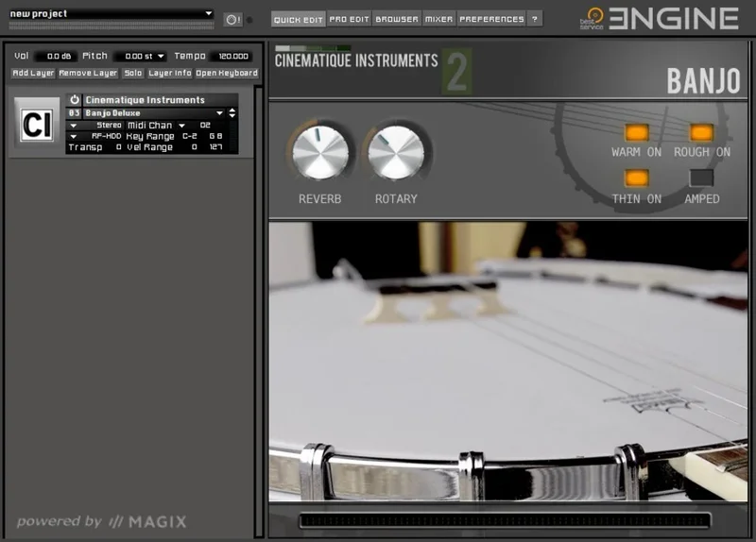
Task: Click the CI Cinematique Instruments logo thumbnail
Action: tap(37, 124)
